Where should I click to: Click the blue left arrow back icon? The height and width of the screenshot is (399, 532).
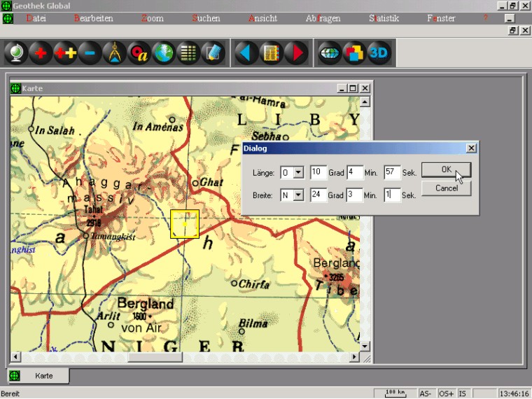(246, 53)
